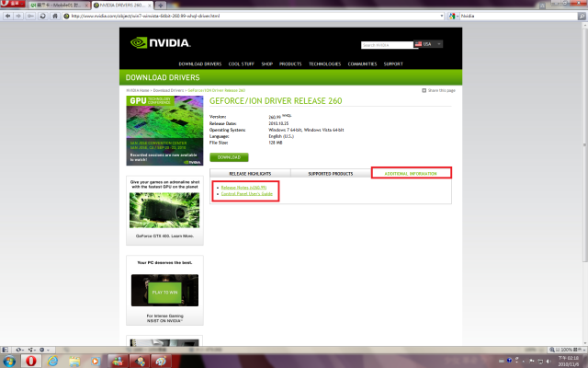Open the Supported Products tab

331,174
